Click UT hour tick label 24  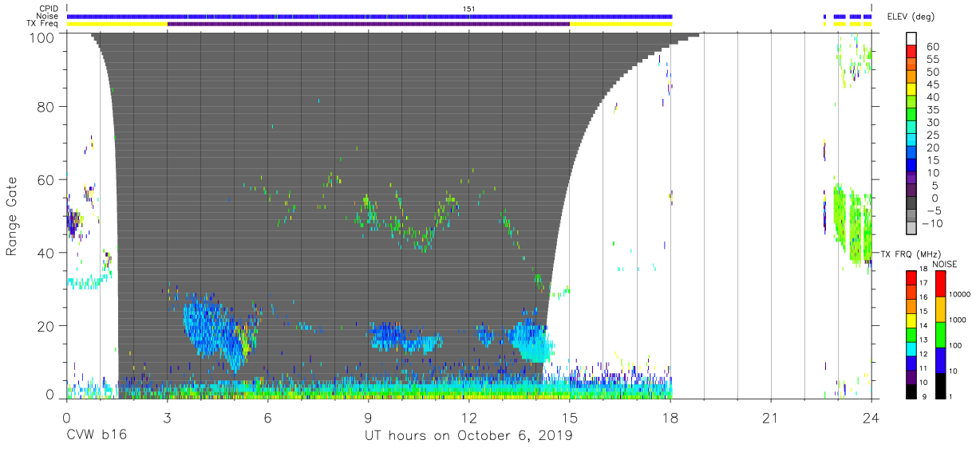pyautogui.click(x=871, y=418)
